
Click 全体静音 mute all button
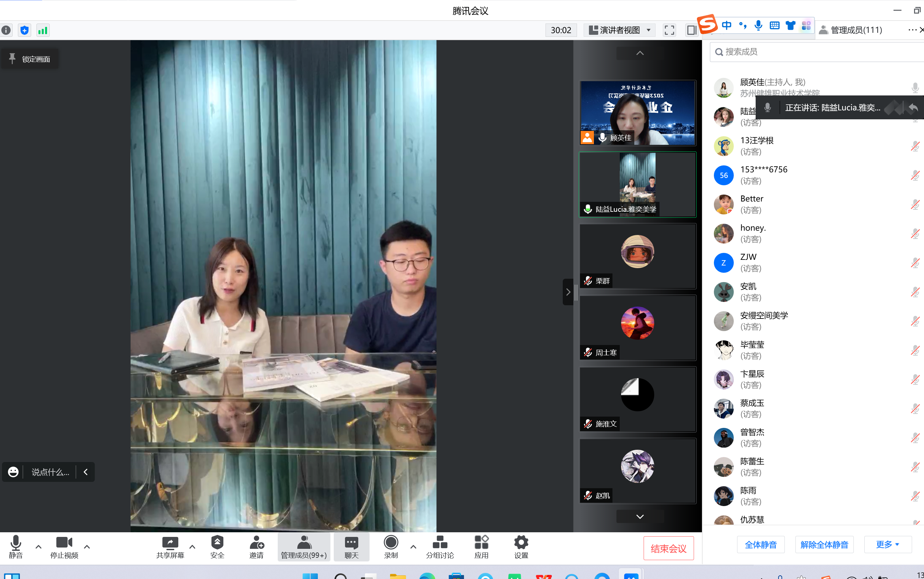pos(761,544)
